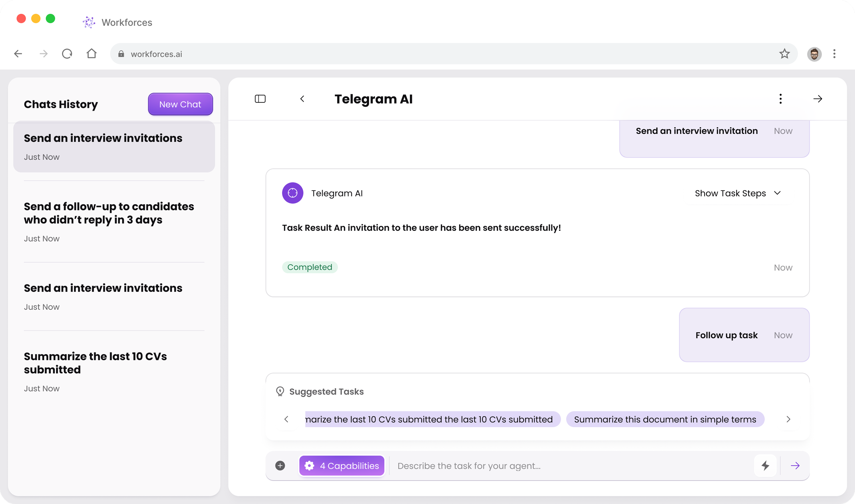This screenshot has width=855, height=504.
Task: Bookmark the page with the star icon
Action: pyautogui.click(x=784, y=54)
